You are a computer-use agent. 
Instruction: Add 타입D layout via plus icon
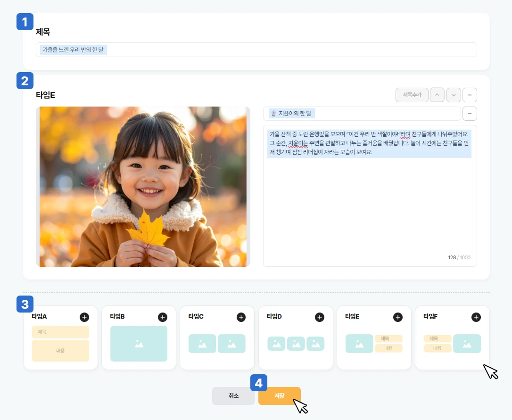pyautogui.click(x=320, y=317)
